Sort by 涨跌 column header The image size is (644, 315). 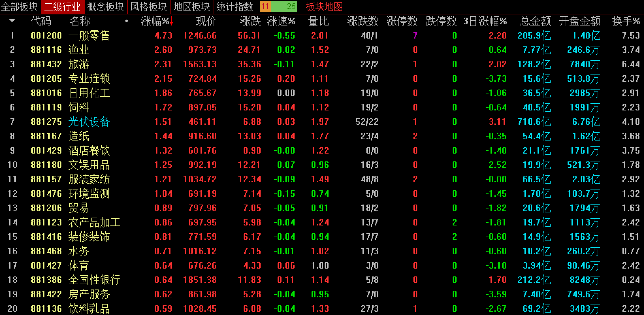tap(250, 21)
